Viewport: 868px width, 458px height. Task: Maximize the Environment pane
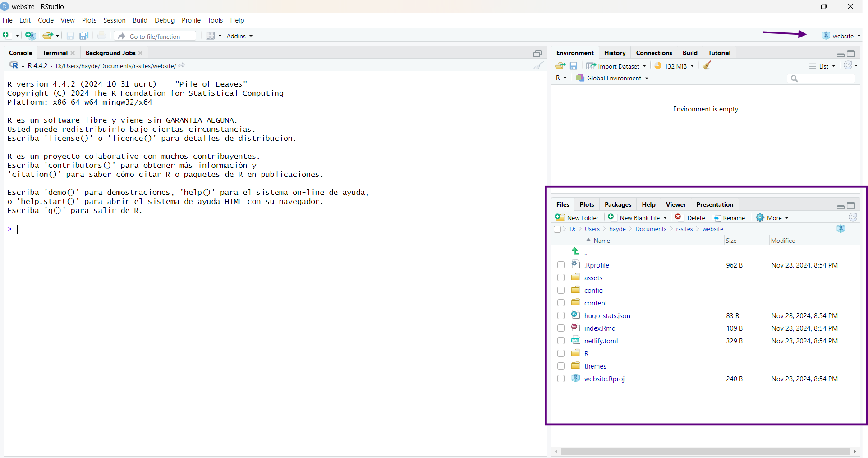[x=851, y=53]
